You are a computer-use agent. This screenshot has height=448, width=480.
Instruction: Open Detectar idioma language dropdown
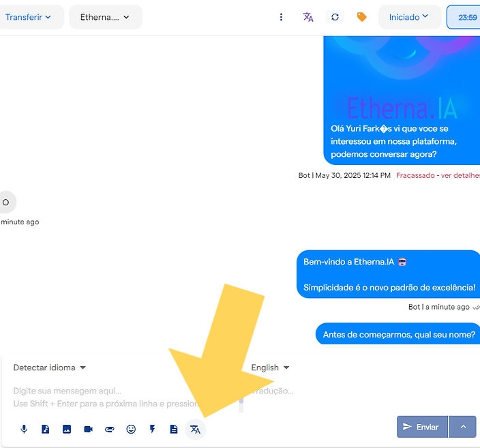[x=50, y=368]
